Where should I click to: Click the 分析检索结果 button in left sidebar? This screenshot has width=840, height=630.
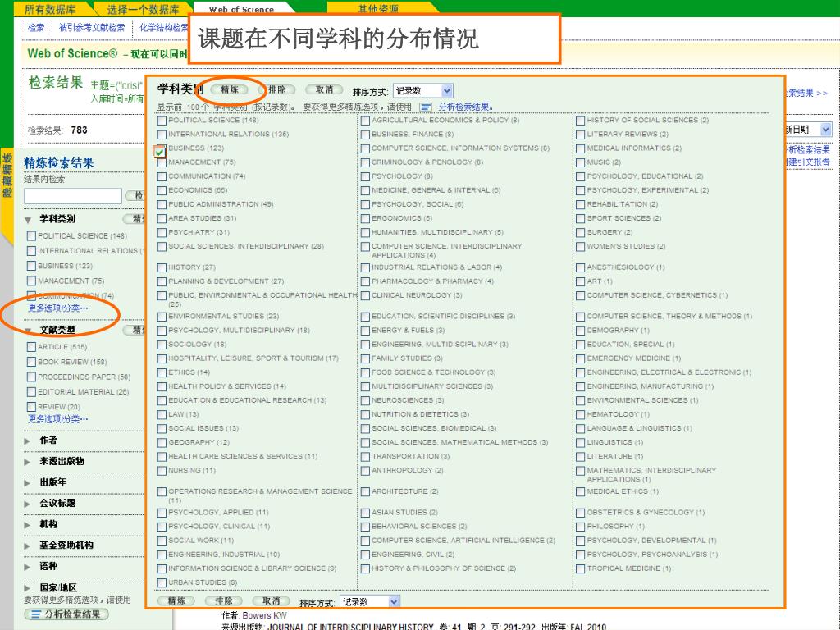click(67, 614)
